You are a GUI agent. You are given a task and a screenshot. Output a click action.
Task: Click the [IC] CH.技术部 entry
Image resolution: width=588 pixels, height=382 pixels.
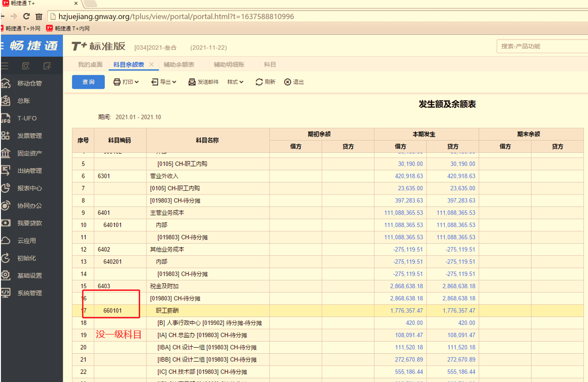pos(202,372)
